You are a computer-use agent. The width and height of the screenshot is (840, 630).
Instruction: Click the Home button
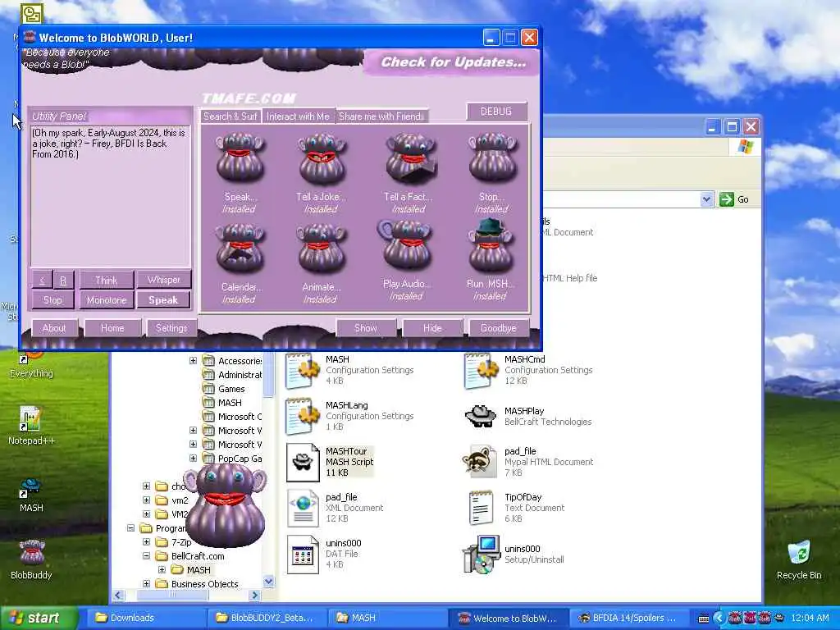click(x=112, y=328)
